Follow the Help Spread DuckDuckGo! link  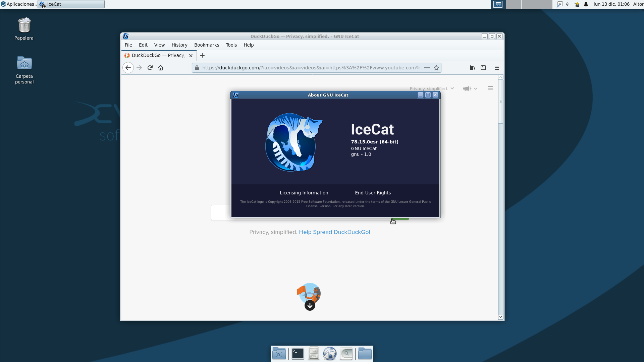point(334,232)
